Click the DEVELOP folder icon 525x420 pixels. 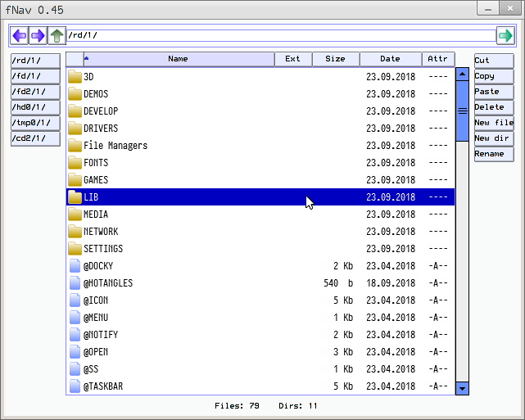coord(75,111)
